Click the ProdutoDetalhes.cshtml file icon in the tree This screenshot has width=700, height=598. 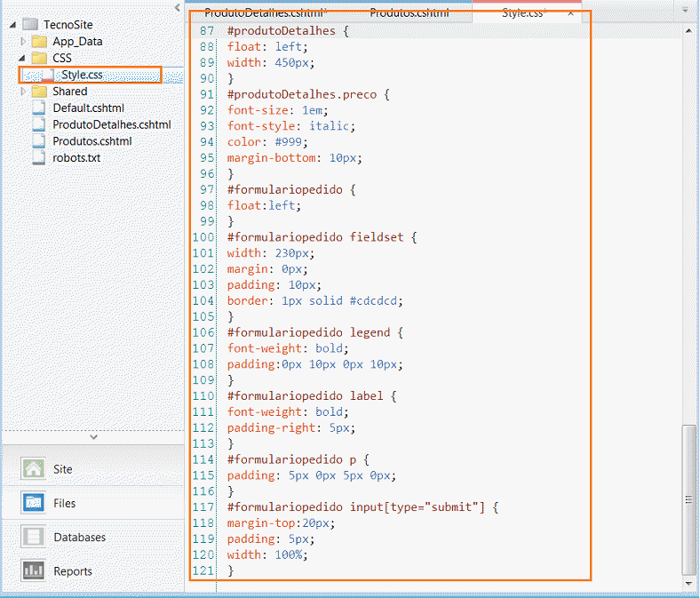[39, 124]
